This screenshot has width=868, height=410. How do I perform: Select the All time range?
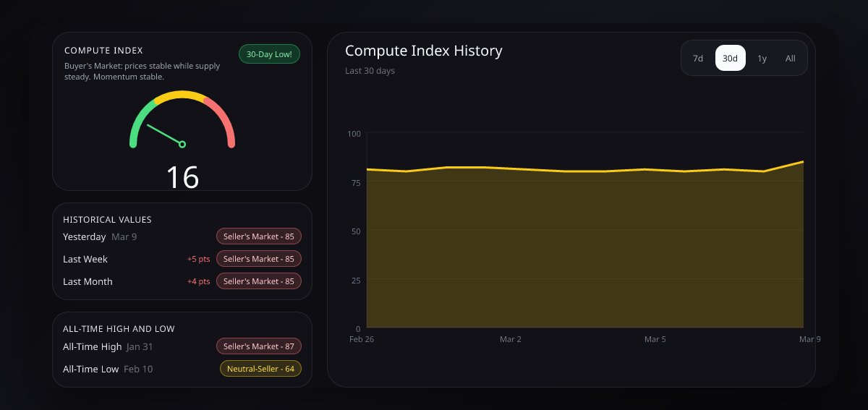791,59
